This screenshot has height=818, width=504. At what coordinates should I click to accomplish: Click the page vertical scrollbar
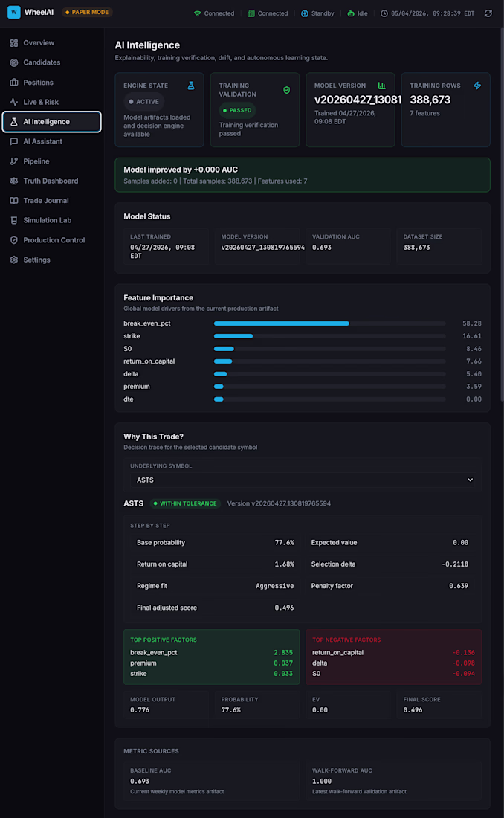click(502, 214)
